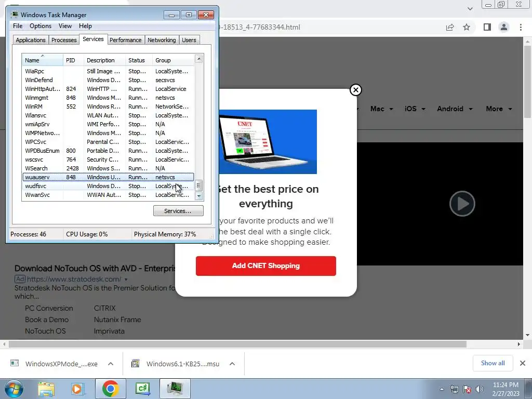This screenshot has height=399, width=532.
Task: Open Windows Media Player from the taskbar
Action: (x=77, y=389)
